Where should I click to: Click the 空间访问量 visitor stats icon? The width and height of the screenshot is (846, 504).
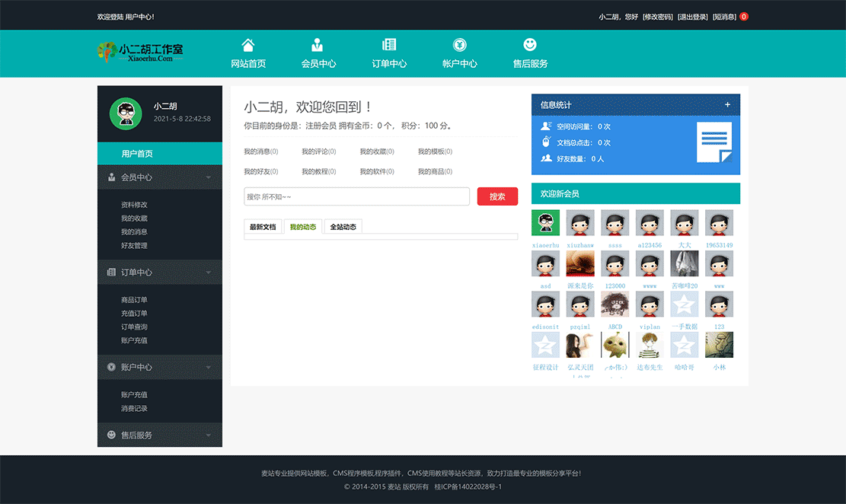(545, 125)
